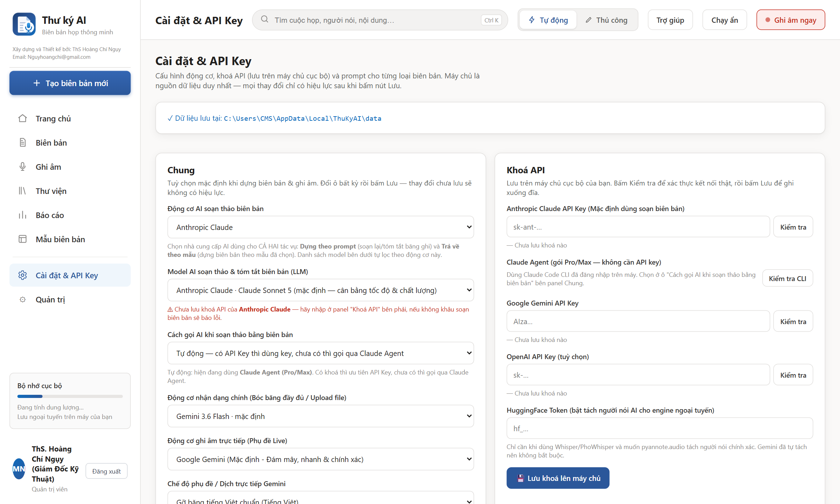Expand Động cơ AI soạn thảo dropdown
Image resolution: width=840 pixels, height=504 pixels.
coord(321,227)
